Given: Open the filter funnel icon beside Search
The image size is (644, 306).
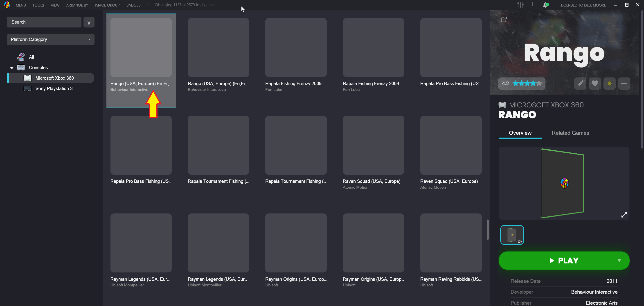Looking at the screenshot, I should click(x=89, y=22).
